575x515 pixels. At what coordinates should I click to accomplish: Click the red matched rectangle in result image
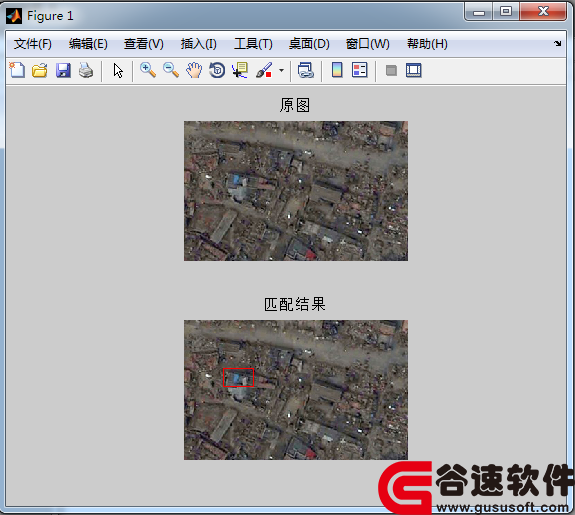(x=238, y=377)
